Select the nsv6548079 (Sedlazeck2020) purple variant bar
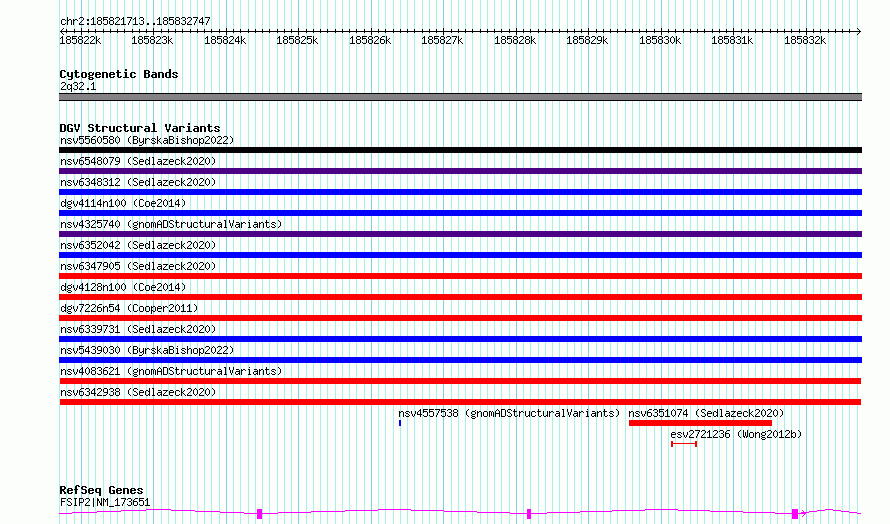 pyautogui.click(x=460, y=171)
